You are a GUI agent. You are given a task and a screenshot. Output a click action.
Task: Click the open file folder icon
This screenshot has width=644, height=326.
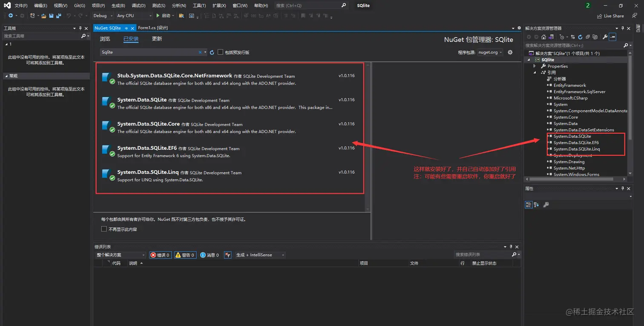coord(43,16)
